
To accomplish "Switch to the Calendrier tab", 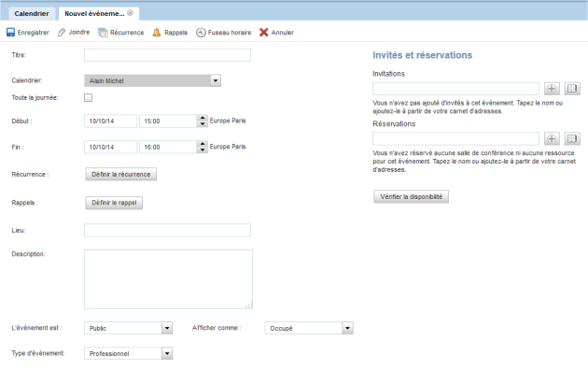I will (x=32, y=13).
